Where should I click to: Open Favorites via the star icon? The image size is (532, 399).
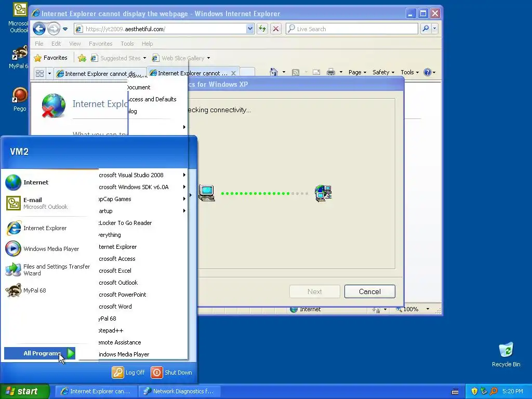[37, 58]
